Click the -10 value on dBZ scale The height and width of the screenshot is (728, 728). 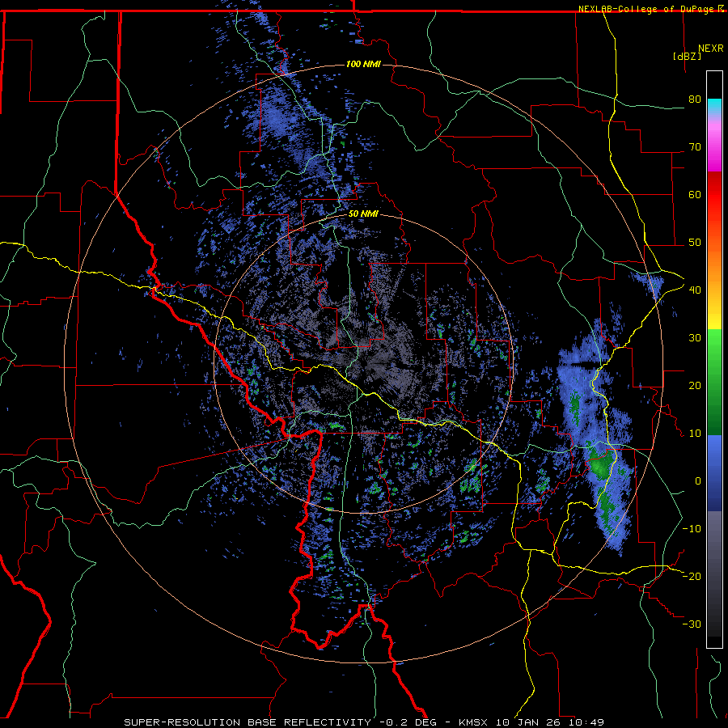click(692, 529)
